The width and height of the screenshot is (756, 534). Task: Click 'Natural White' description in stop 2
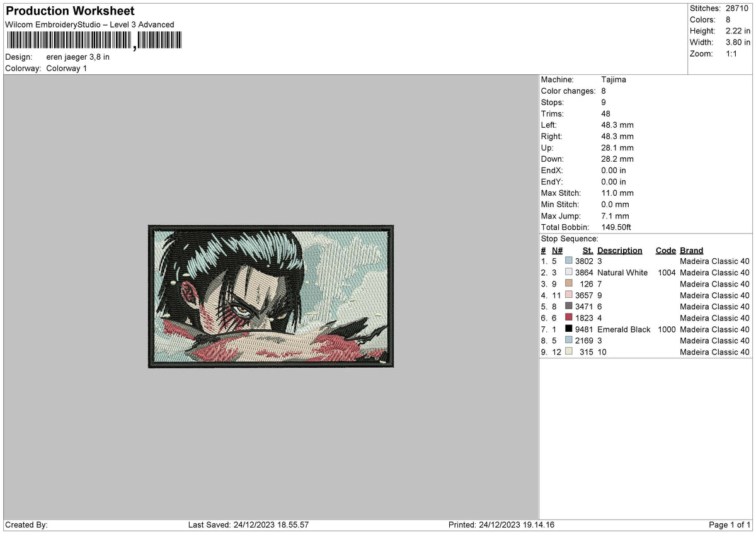click(x=622, y=273)
